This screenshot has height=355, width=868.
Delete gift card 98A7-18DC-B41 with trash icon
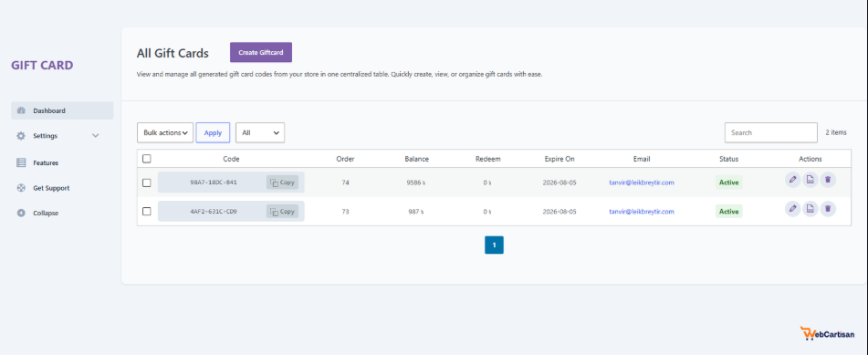[x=828, y=180]
